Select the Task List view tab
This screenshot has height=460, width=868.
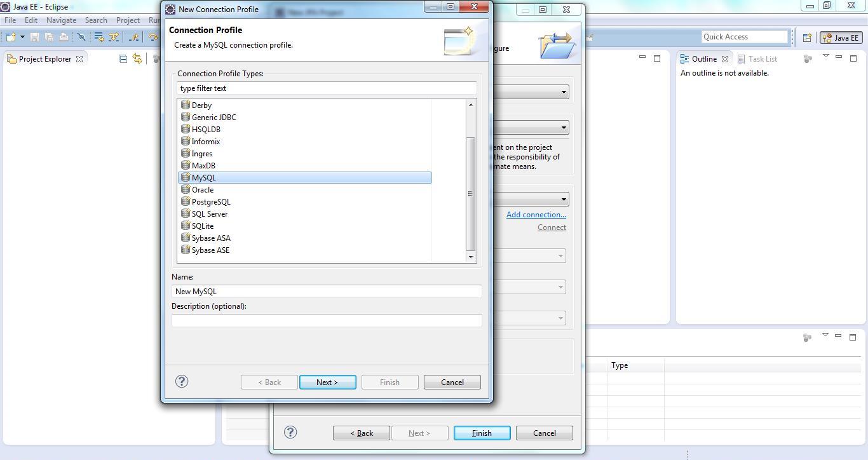pyautogui.click(x=757, y=58)
